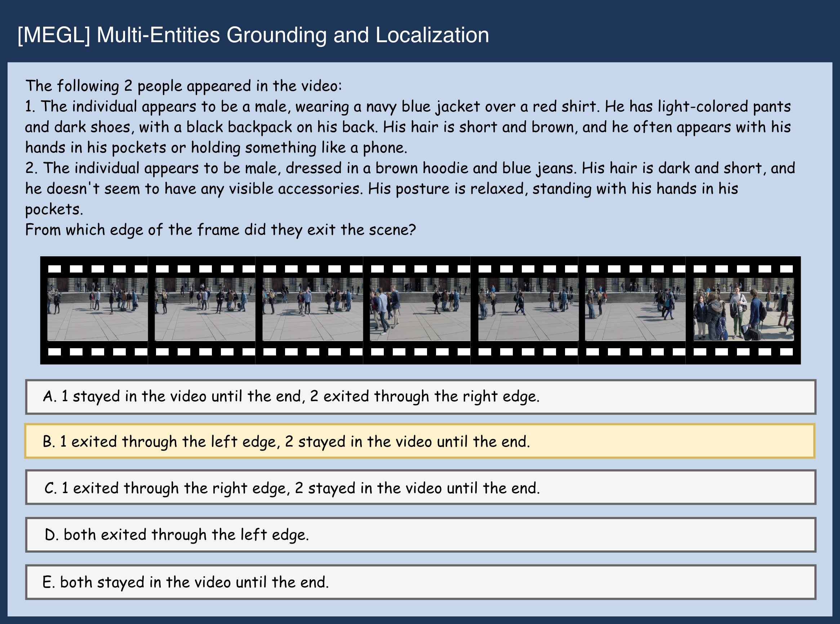Open the fourth frame with close-up walkers
840x624 pixels.
(x=420, y=309)
